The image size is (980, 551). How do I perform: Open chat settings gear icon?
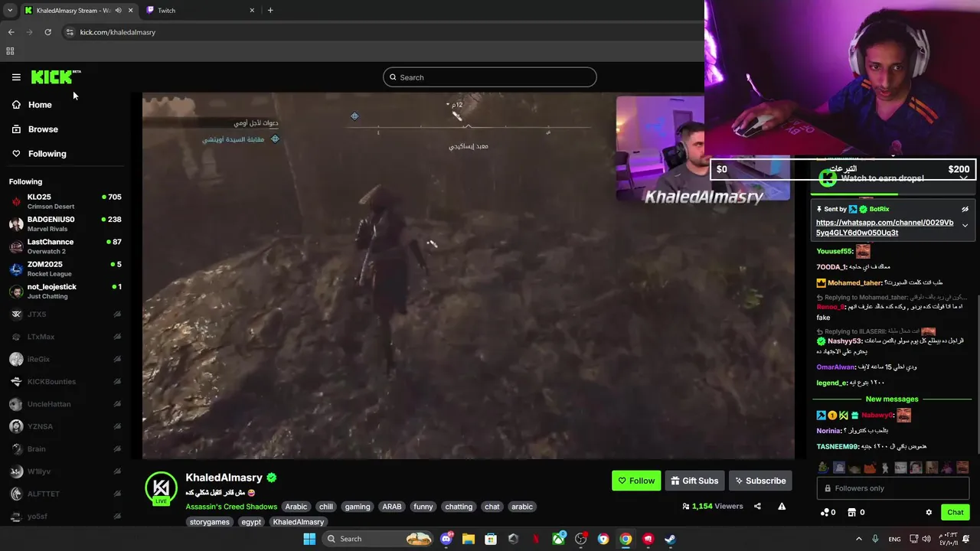pyautogui.click(x=929, y=512)
